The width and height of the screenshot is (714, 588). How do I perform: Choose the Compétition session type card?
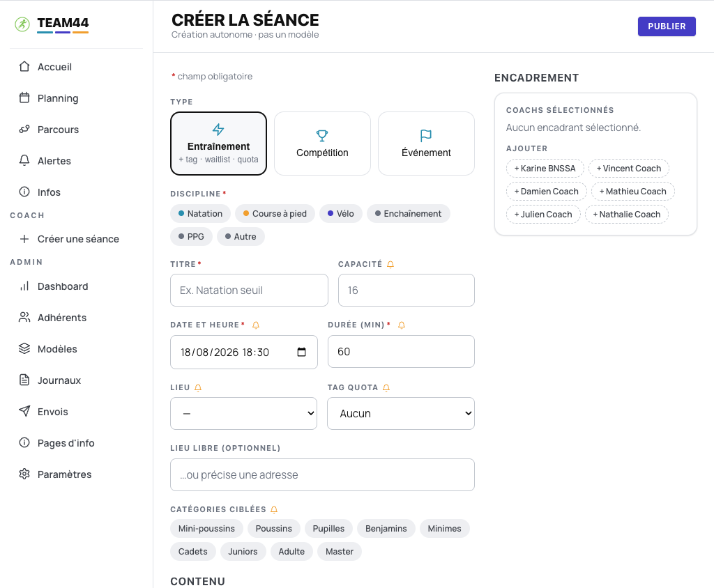(x=322, y=144)
